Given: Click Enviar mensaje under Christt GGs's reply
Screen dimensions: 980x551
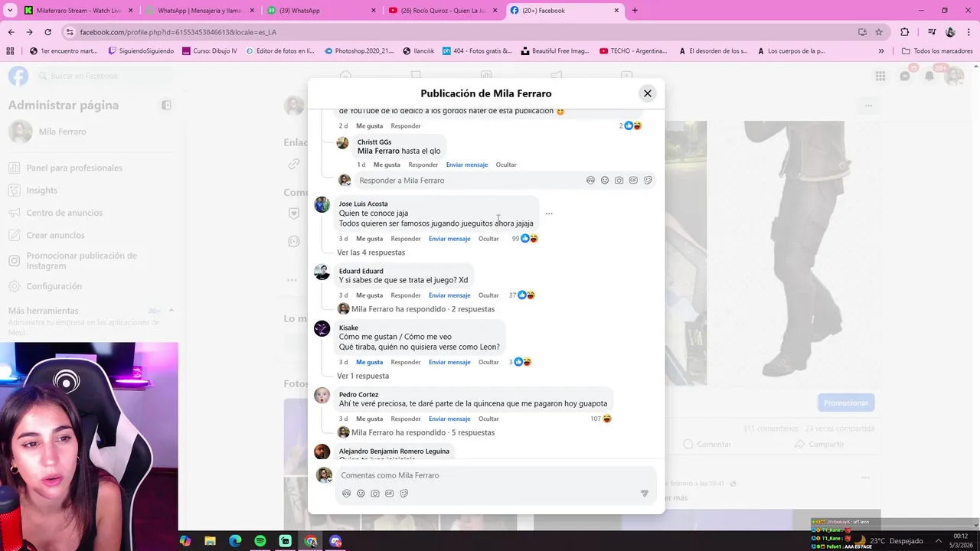Looking at the screenshot, I should pyautogui.click(x=467, y=165).
